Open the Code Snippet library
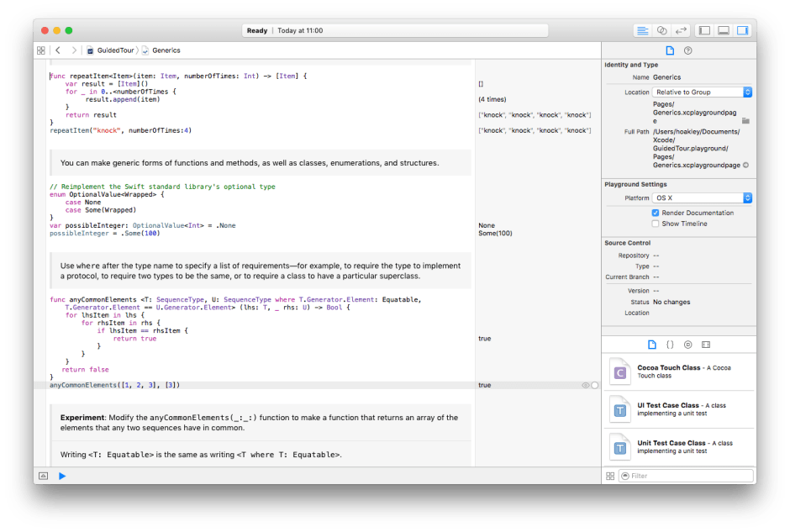The width and height of the screenshot is (790, 532). 671,344
